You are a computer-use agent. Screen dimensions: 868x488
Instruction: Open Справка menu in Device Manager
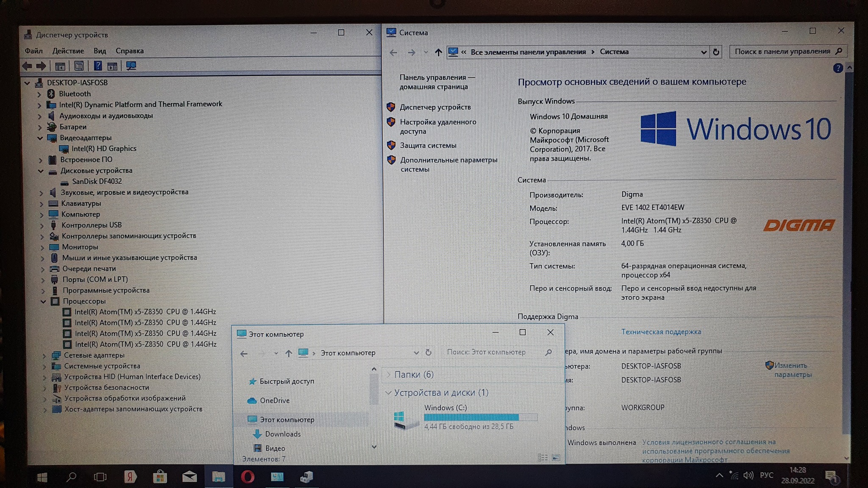point(130,51)
